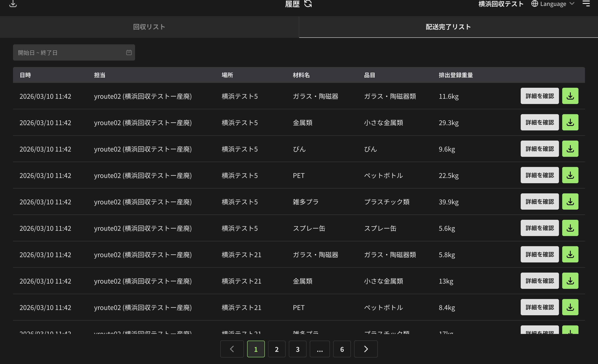Jump to page 6
The width and height of the screenshot is (598, 364).
click(342, 349)
